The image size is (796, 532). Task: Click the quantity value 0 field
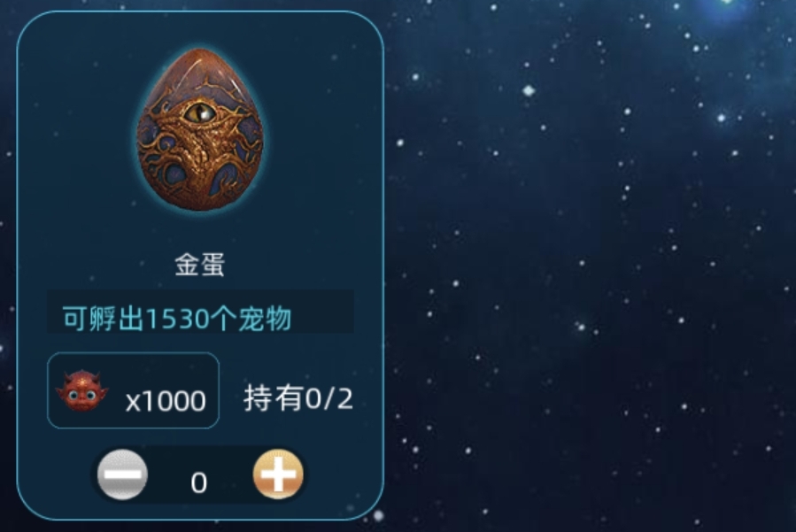(x=199, y=482)
